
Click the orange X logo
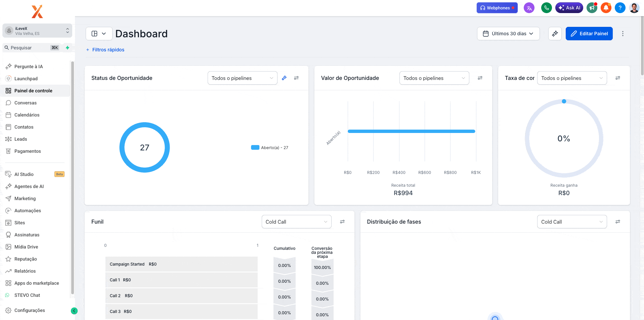37,11
